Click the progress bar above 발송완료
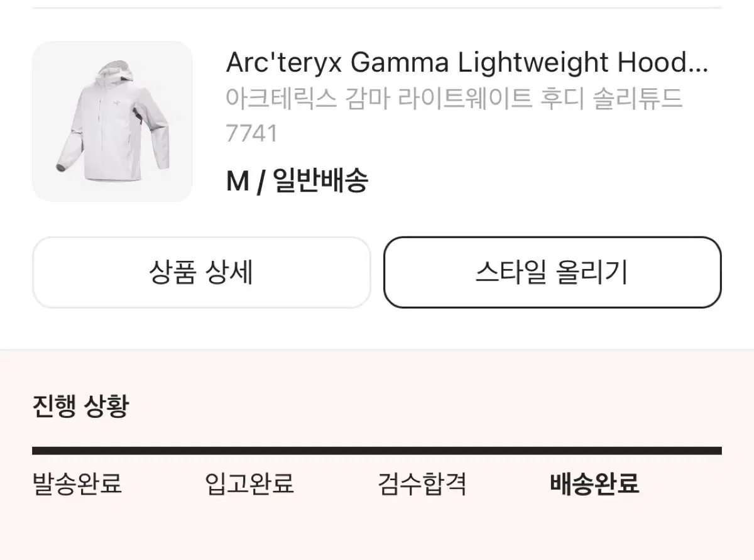 point(77,451)
